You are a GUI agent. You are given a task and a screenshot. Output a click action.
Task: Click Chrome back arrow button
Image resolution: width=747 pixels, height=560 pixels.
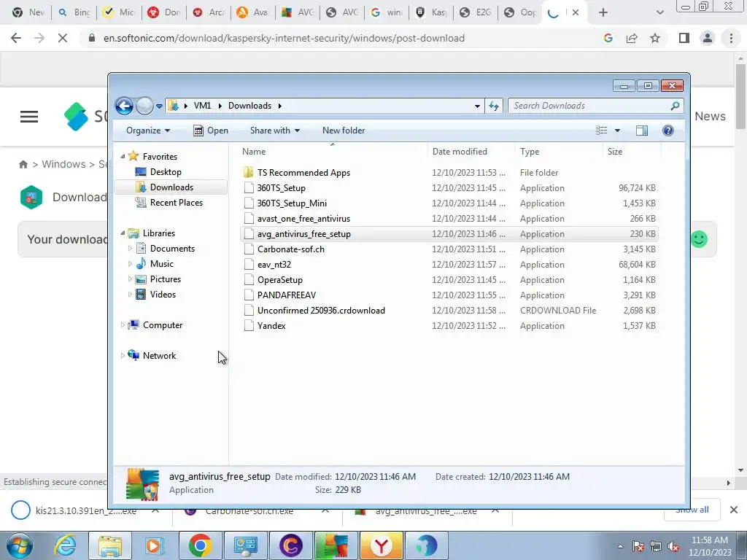16,38
